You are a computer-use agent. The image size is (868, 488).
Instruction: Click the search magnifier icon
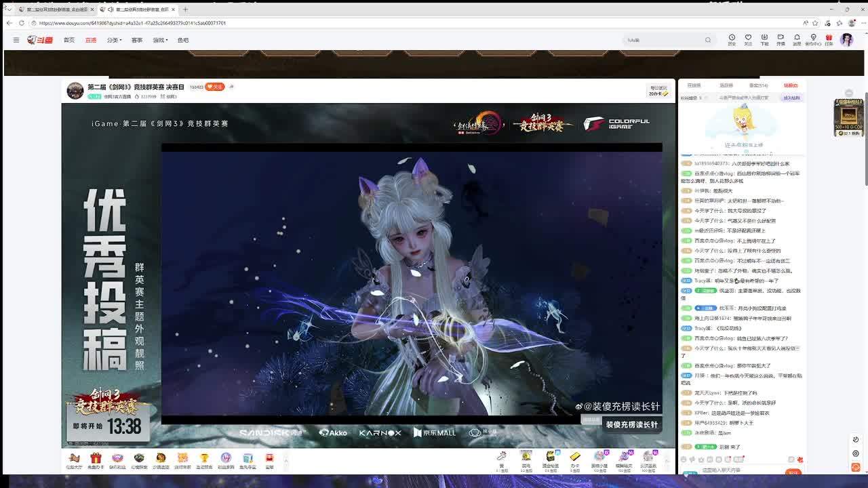coord(708,40)
